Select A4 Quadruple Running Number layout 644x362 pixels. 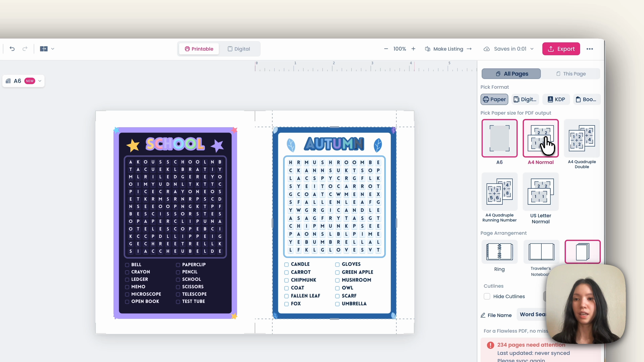click(499, 191)
